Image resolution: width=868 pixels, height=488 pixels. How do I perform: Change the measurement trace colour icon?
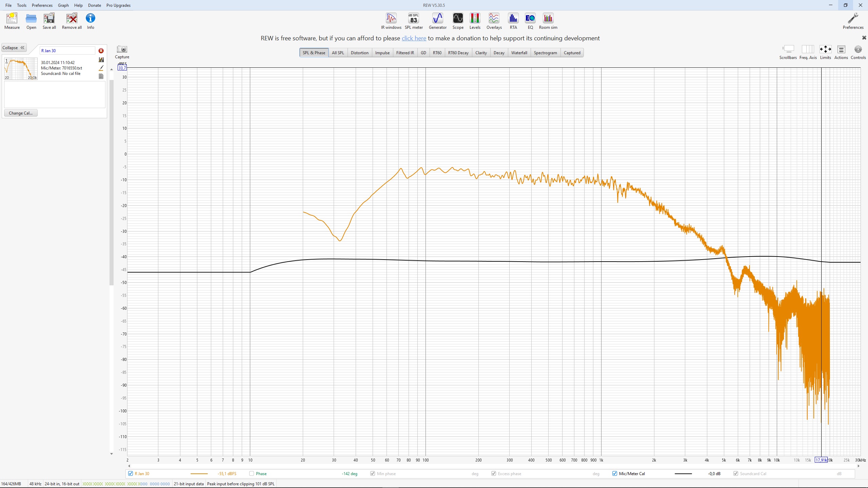[x=101, y=68]
